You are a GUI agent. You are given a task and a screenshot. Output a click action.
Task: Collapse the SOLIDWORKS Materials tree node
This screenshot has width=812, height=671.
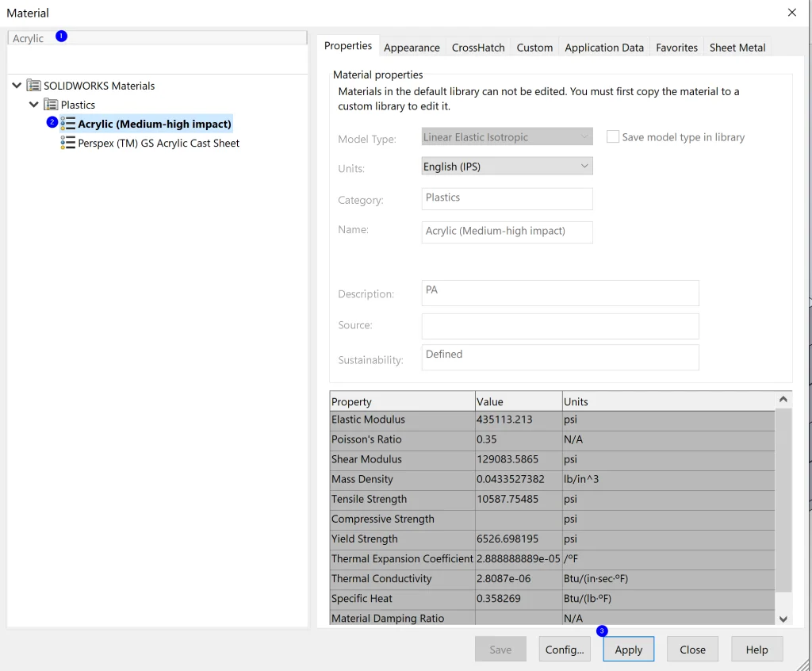17,86
